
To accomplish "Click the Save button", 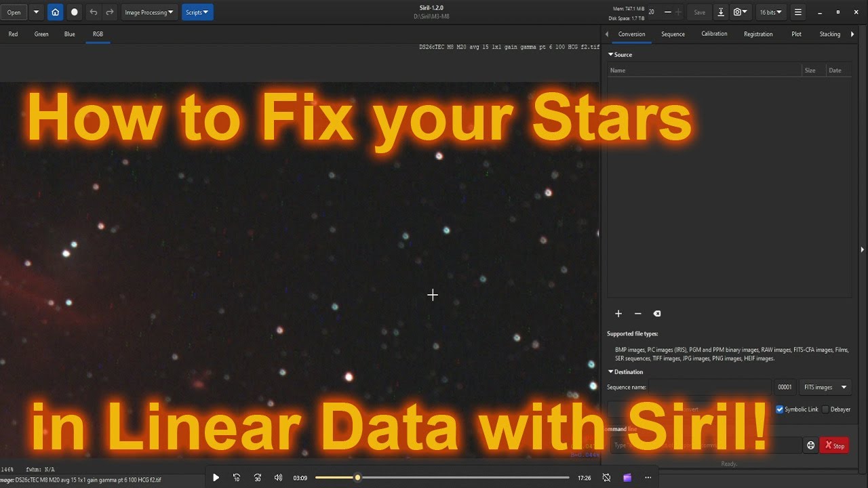I will tap(699, 12).
